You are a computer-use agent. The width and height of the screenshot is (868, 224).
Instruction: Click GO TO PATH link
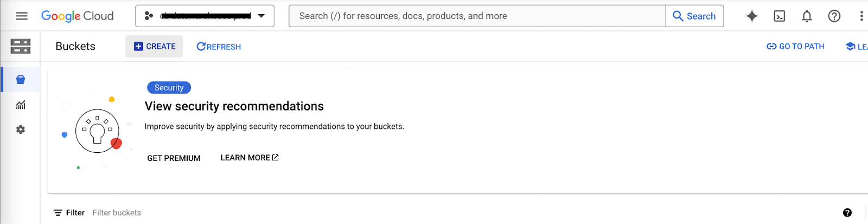pyautogui.click(x=795, y=47)
